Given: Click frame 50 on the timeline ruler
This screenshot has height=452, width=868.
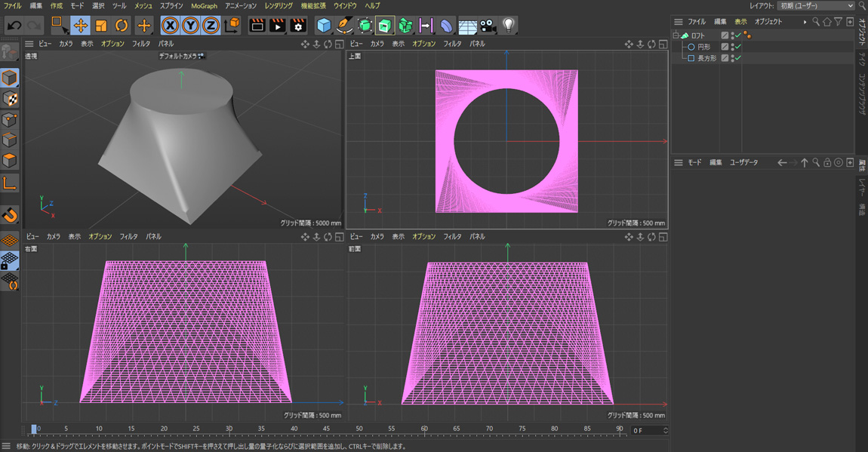Looking at the screenshot, I should pyautogui.click(x=359, y=429).
